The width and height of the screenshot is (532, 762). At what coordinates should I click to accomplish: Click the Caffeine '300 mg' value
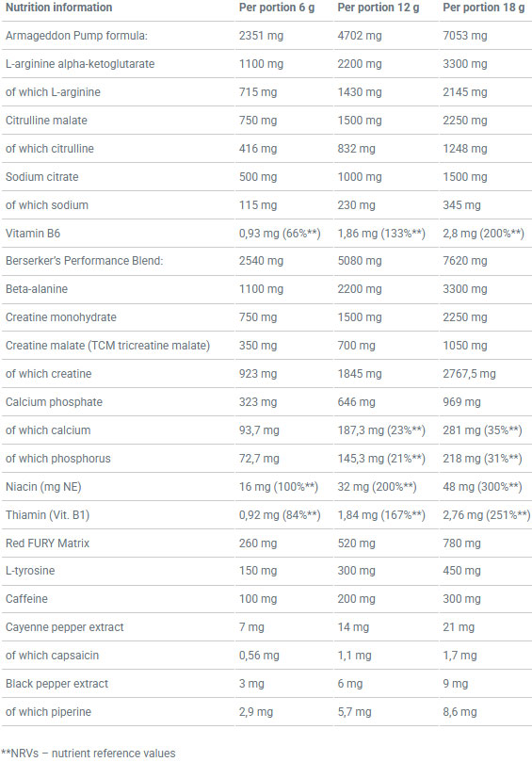click(461, 599)
